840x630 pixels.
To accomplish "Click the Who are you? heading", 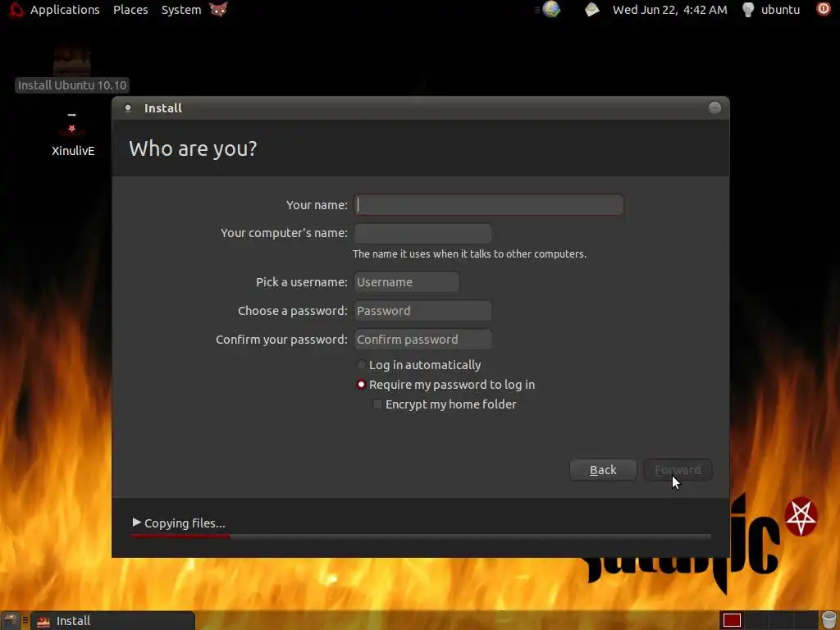I will (x=193, y=148).
